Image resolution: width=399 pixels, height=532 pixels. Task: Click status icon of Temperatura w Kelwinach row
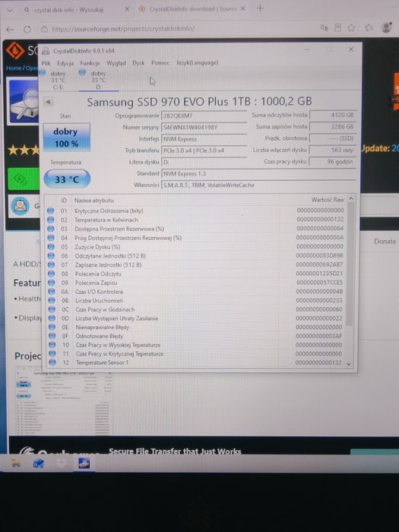[51, 220]
